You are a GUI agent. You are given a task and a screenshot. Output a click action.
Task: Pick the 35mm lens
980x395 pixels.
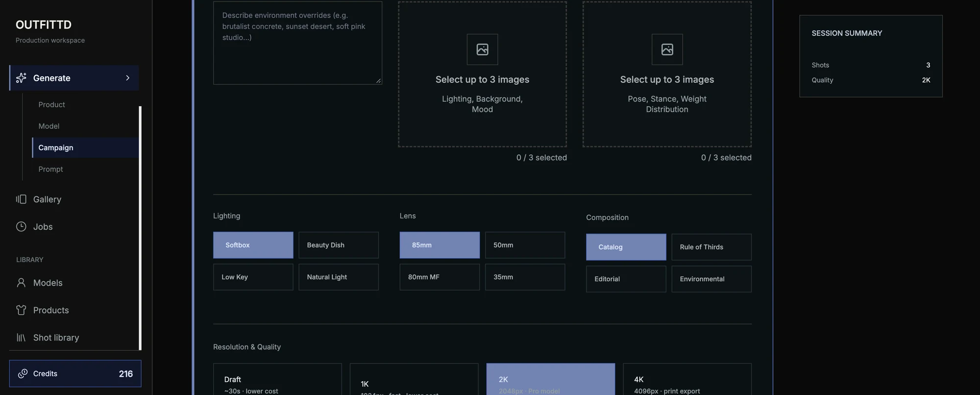525,277
